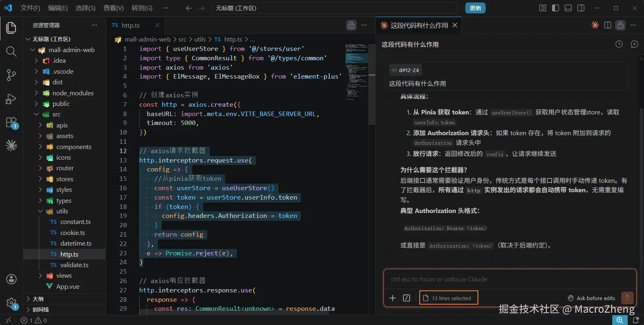644x325 pixels.
Task: Toggle editor group lock in http.ts group
Action: 351,25
